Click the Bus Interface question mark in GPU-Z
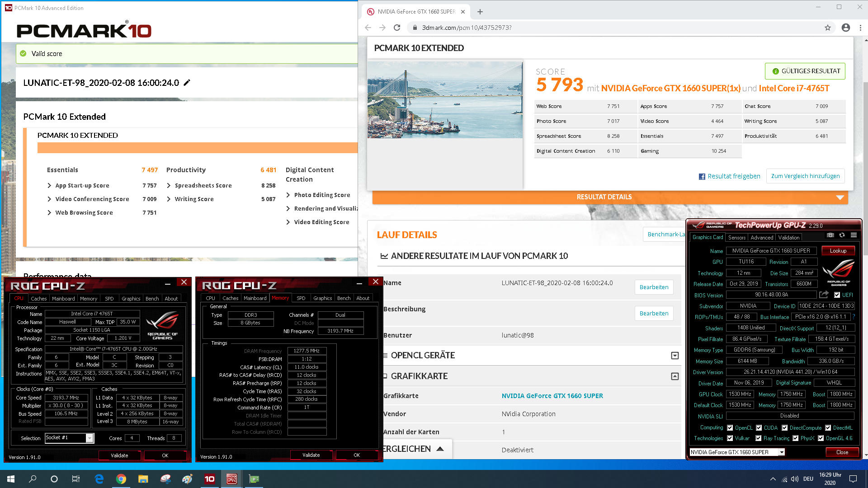Screen dimensions: 868x488 854,317
